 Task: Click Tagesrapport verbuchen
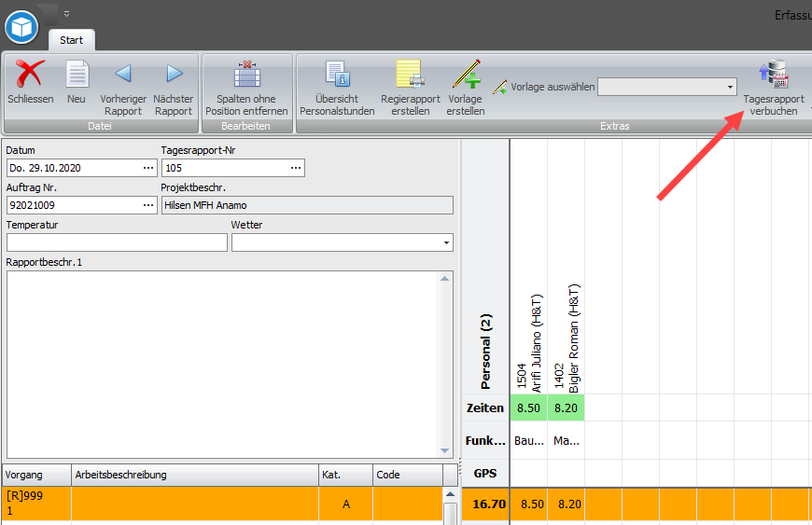tap(774, 88)
